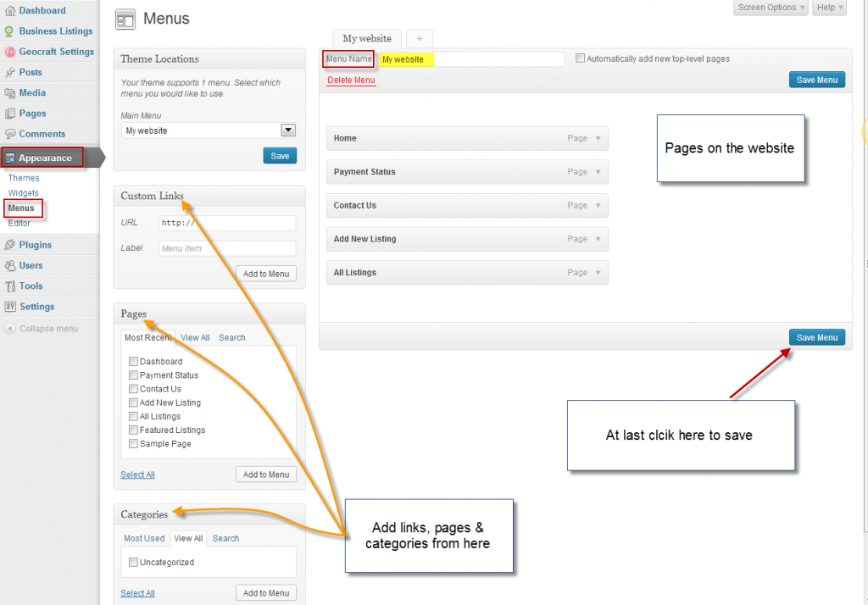This screenshot has width=868, height=605.
Task: Check the Featured Listings page checkbox
Action: (x=133, y=430)
